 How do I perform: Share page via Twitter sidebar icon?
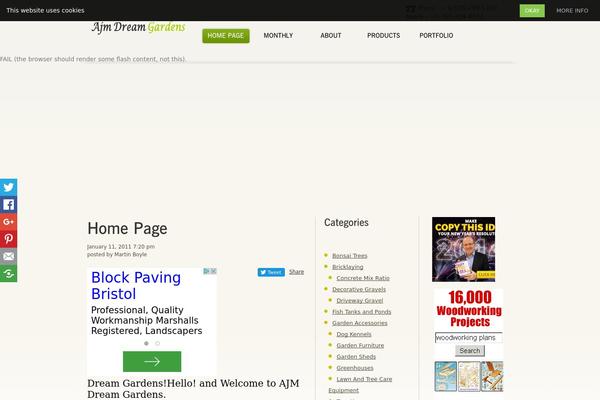(x=8, y=187)
